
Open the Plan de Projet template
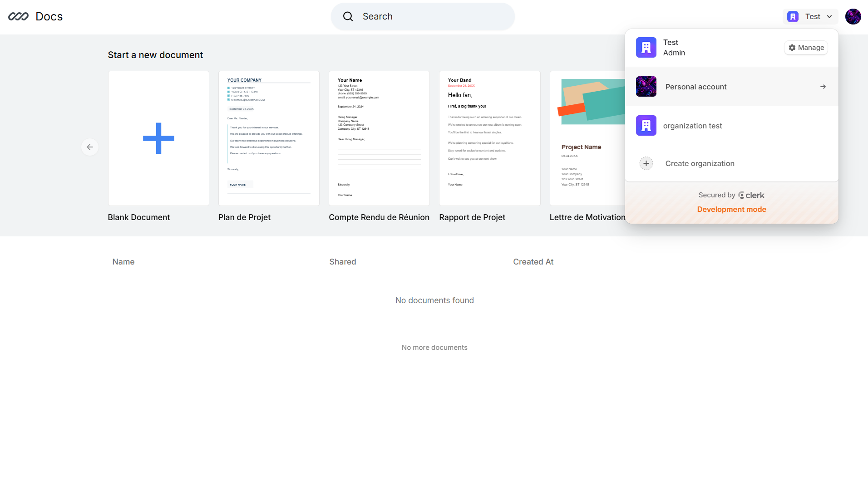pos(269,138)
